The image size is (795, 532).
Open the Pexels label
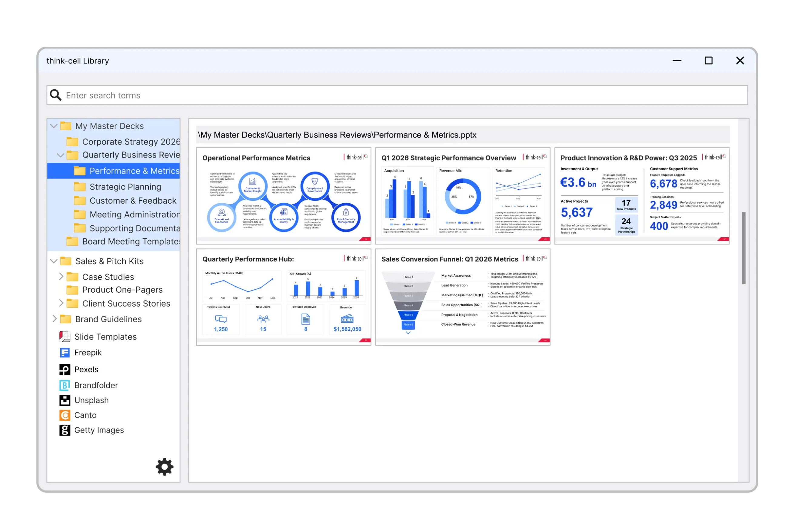[x=86, y=370]
